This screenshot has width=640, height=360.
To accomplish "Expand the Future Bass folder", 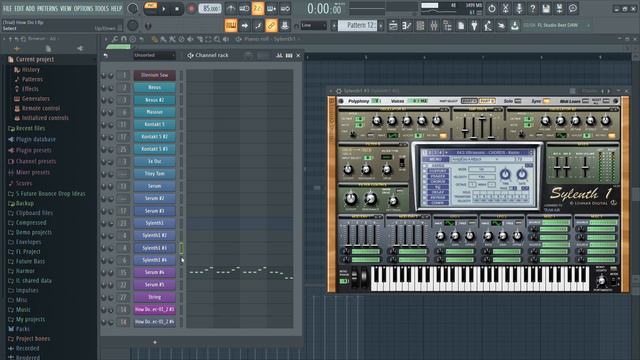I will pyautogui.click(x=30, y=261).
